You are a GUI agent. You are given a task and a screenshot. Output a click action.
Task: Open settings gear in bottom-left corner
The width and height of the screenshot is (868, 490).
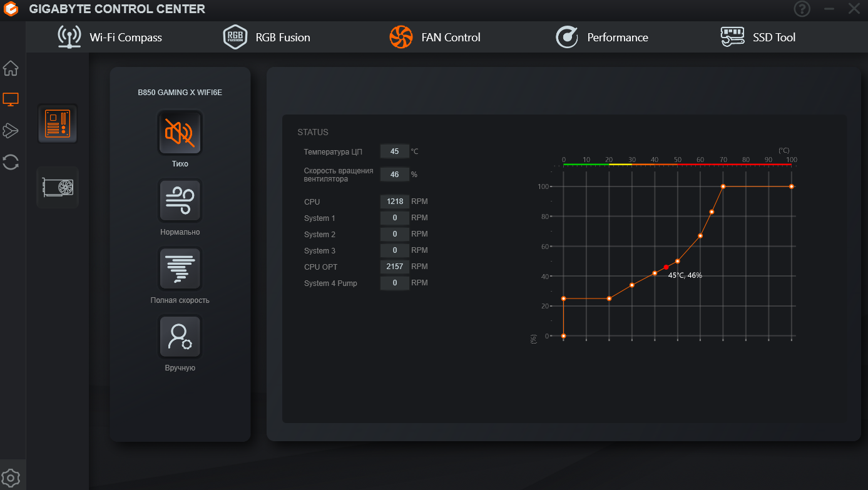point(11,478)
